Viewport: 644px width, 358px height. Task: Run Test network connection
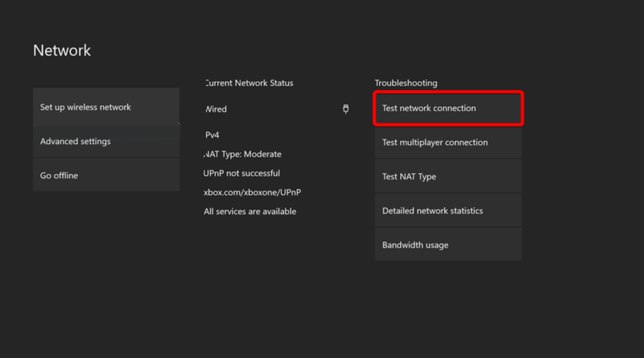pyautogui.click(x=448, y=108)
